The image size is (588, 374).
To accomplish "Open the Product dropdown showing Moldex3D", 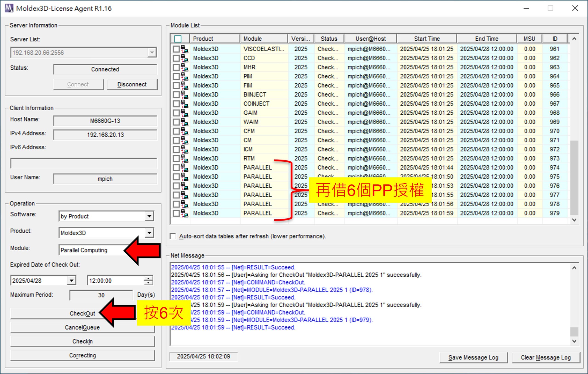I will [x=149, y=233].
